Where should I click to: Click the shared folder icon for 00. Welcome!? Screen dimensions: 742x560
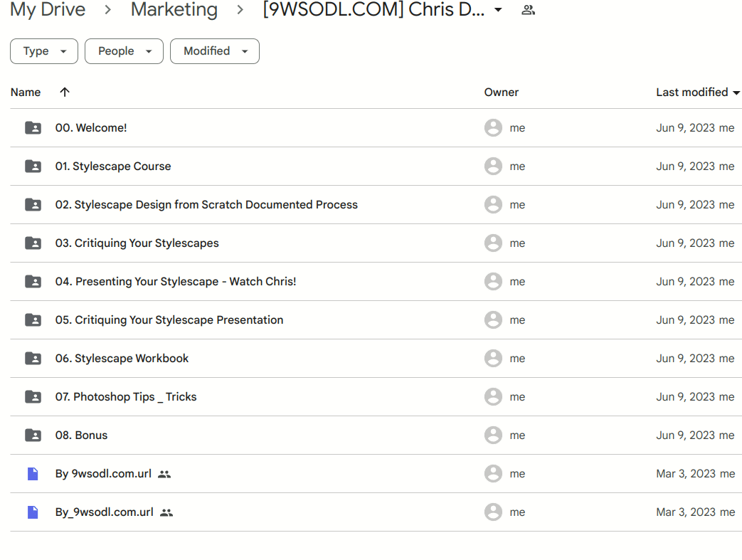(33, 128)
